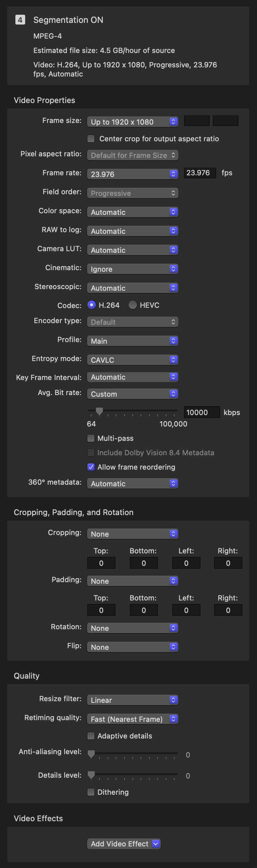The height and width of the screenshot is (868, 257).
Task: Click the frame rate fps input field
Action: 200,173
